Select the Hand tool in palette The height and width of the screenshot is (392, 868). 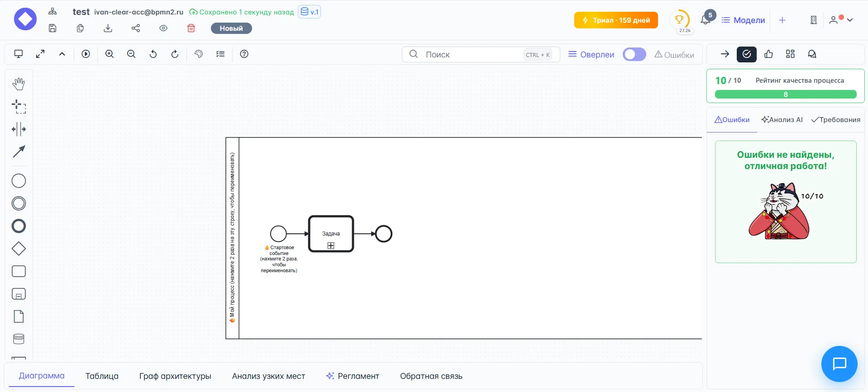[x=19, y=84]
